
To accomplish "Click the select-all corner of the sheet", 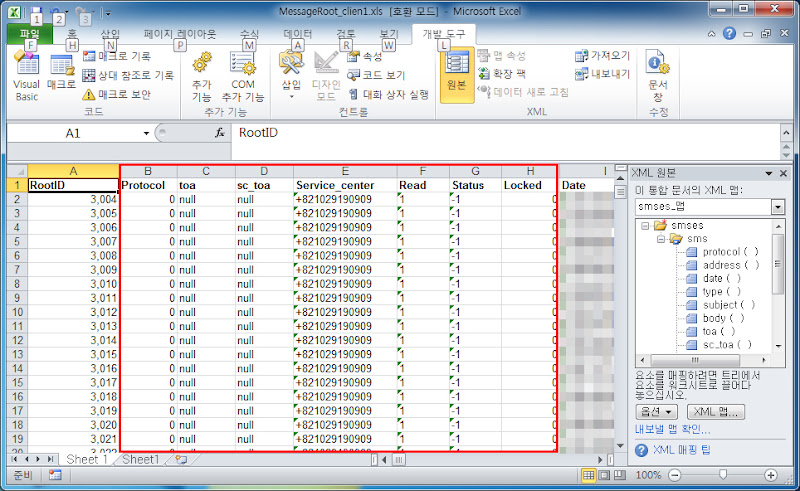I will [17, 171].
